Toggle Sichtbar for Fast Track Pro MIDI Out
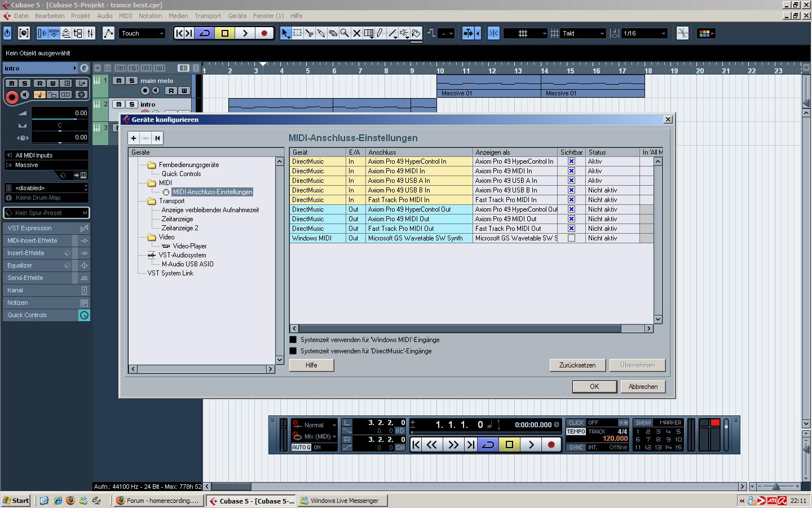The width and height of the screenshot is (812, 508). (x=571, y=229)
